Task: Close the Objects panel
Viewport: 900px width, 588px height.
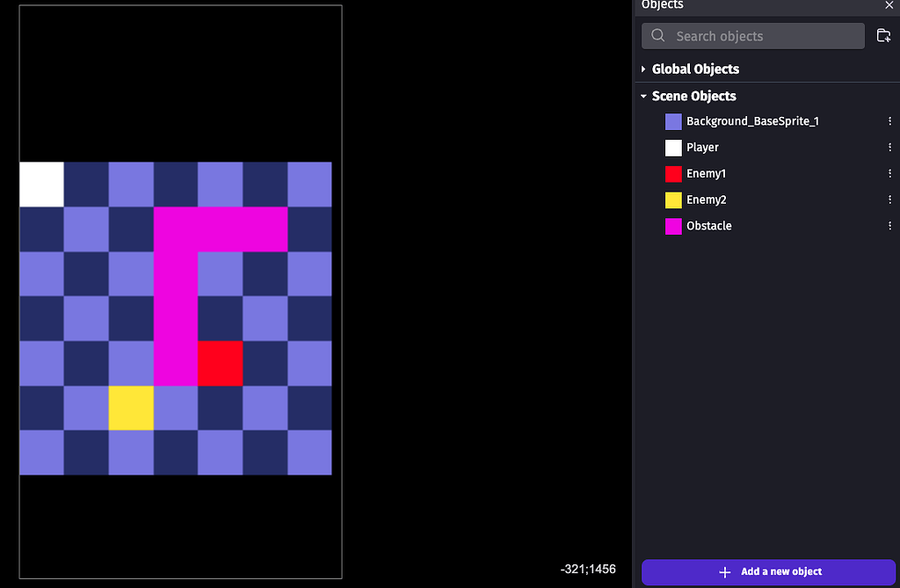Action: [889, 5]
